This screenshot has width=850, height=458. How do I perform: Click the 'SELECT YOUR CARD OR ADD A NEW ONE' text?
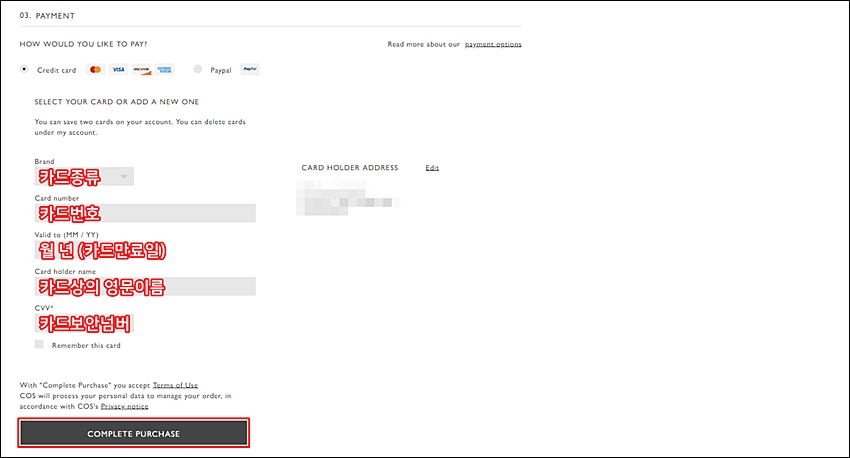[117, 102]
